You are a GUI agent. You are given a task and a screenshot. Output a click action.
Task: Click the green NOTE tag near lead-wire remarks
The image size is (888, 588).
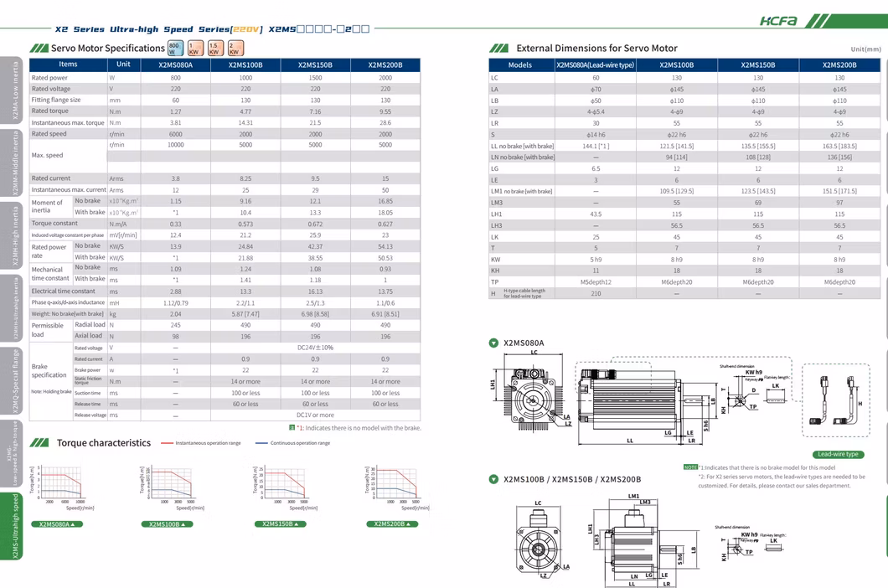[690, 467]
